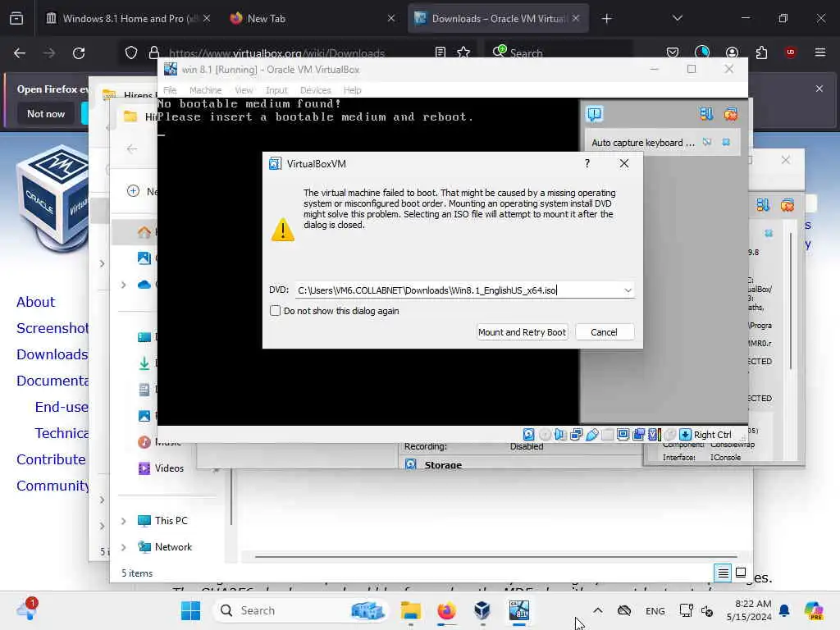Click the USB devices status icon
840x630 pixels.
591,435
